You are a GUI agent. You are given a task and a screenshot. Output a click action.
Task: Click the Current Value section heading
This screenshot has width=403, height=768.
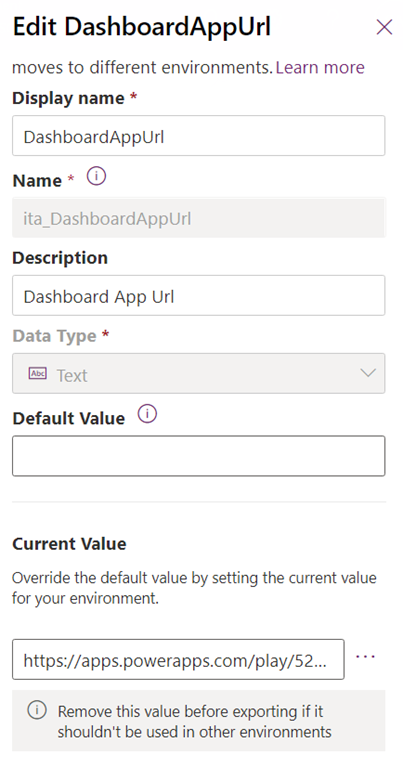(x=69, y=544)
